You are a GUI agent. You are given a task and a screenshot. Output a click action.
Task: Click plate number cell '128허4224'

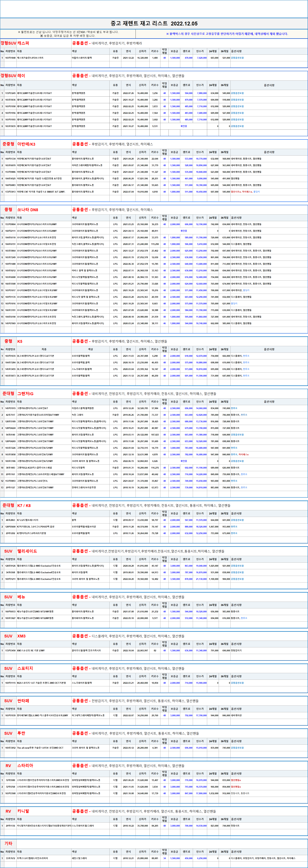tap(10, 428)
